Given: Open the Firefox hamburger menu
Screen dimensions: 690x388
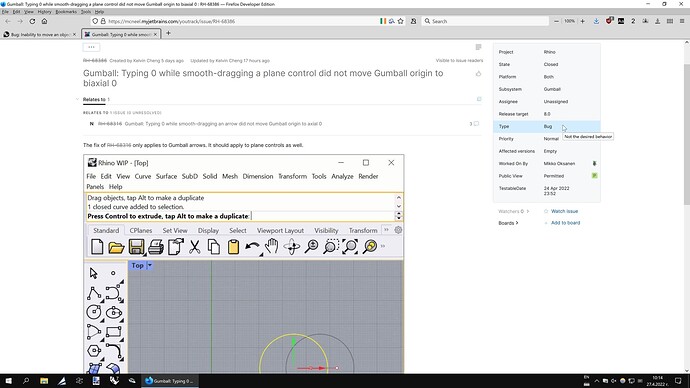Looking at the screenshot, I should [x=682, y=21].
